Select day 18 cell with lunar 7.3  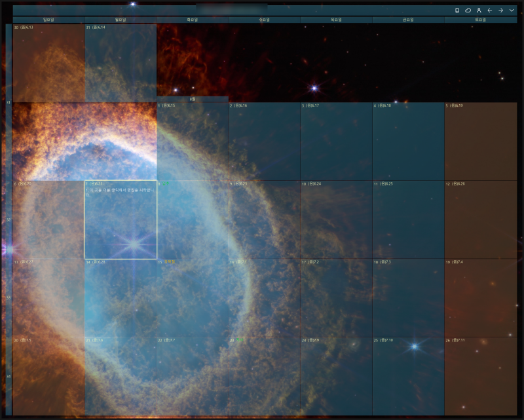pyautogui.click(x=409, y=298)
